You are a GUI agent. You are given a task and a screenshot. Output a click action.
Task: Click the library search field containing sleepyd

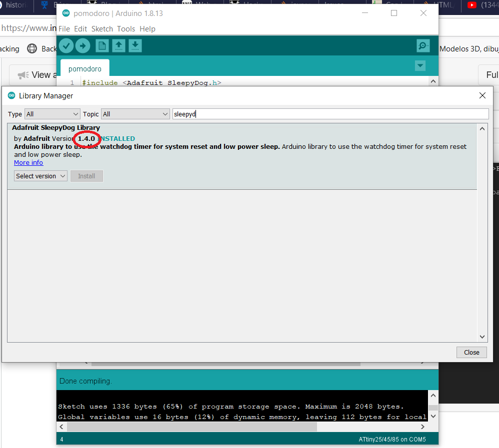[x=330, y=114]
